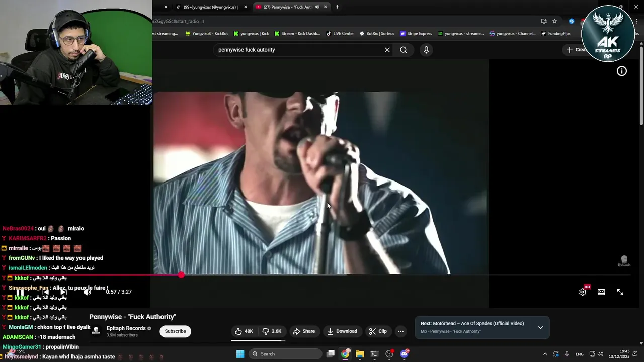Click the install app icon in address bar

(544, 21)
